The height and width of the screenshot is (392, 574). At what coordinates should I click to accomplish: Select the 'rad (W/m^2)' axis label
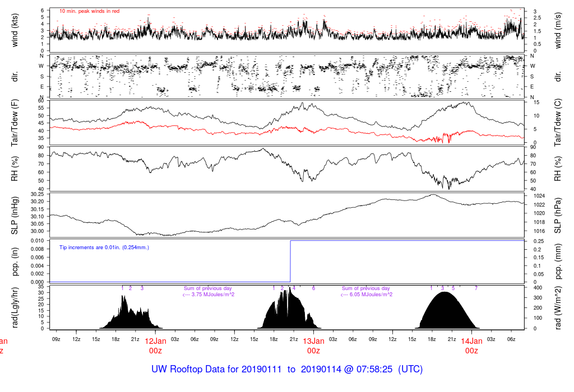click(x=558, y=307)
